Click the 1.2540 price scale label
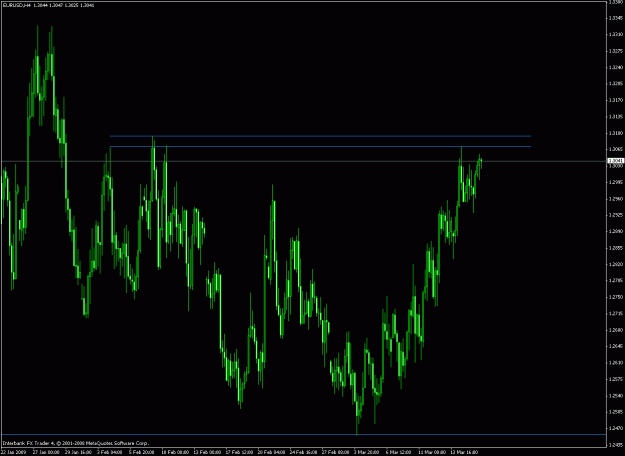 (615, 396)
